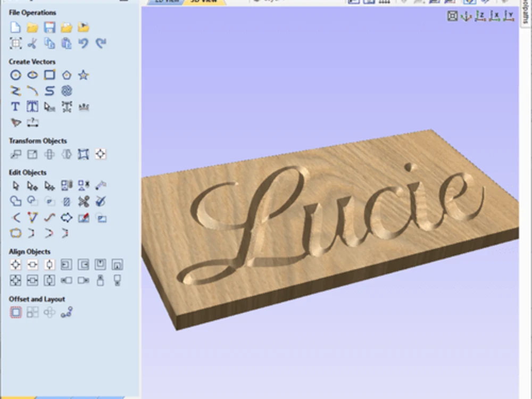Viewport: 532px width, 399px height.
Task: Open the Edit Picture tool with red brush
Action: tap(84, 218)
